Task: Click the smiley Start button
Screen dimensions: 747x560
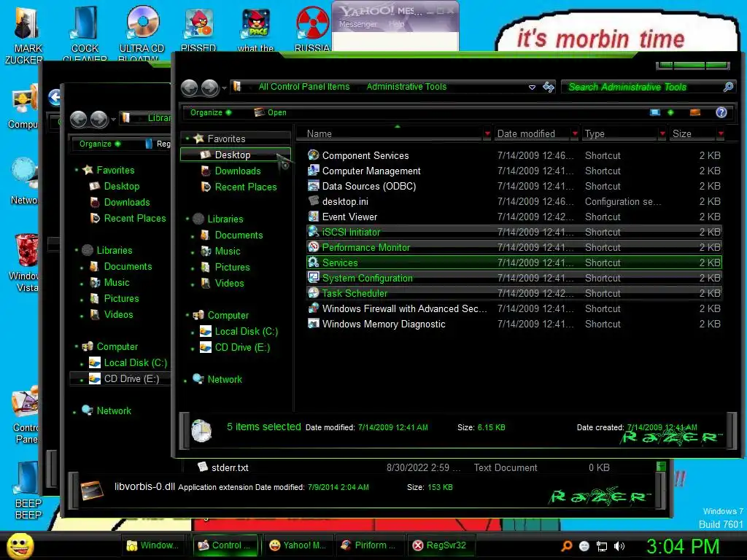Action: (x=20, y=545)
